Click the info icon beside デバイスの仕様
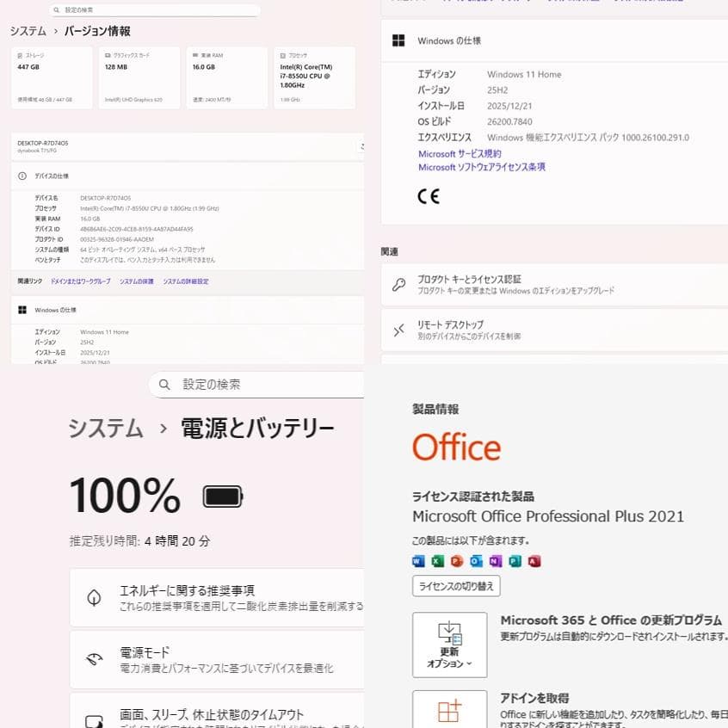Image resolution: width=728 pixels, height=728 pixels. pyautogui.click(x=22, y=176)
